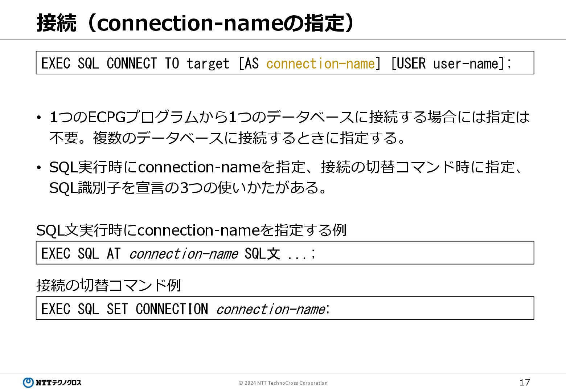The image size is (566, 392).
Task: Click the slide title 接続（connection-nameの指定）
Action: [x=196, y=23]
